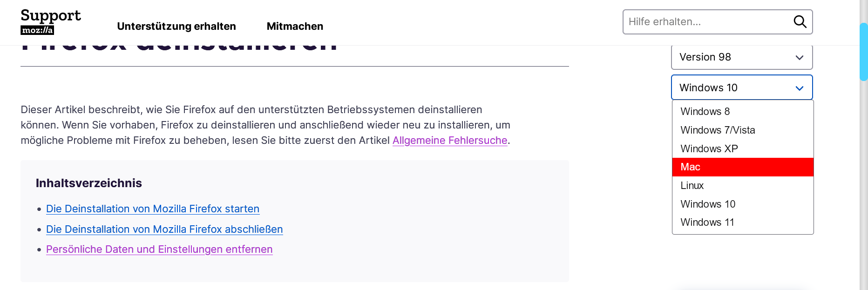Viewport: 868px width, 290px height.
Task: Open Persönliche Daten und Einstellungen entfernen
Action: 159,250
